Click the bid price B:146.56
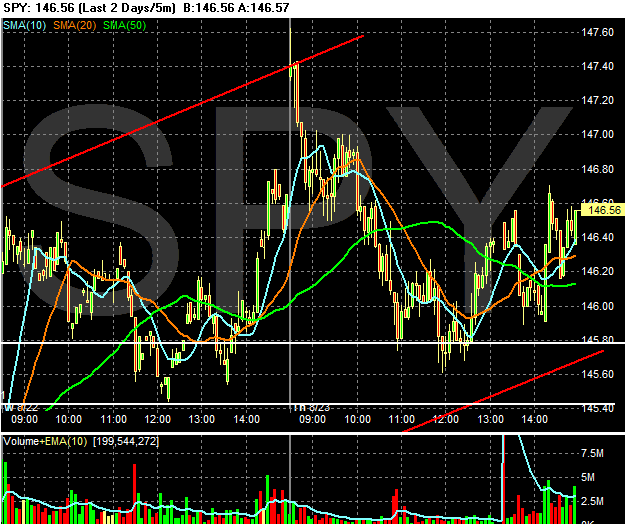The image size is (626, 527). pyautogui.click(x=209, y=8)
